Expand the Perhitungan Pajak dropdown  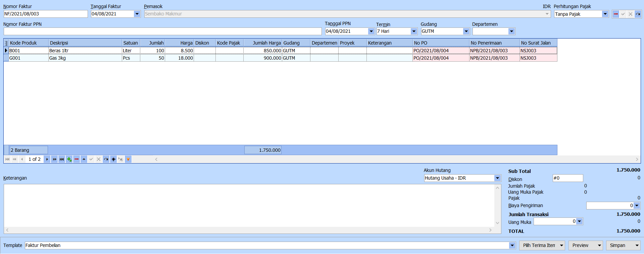coord(605,14)
